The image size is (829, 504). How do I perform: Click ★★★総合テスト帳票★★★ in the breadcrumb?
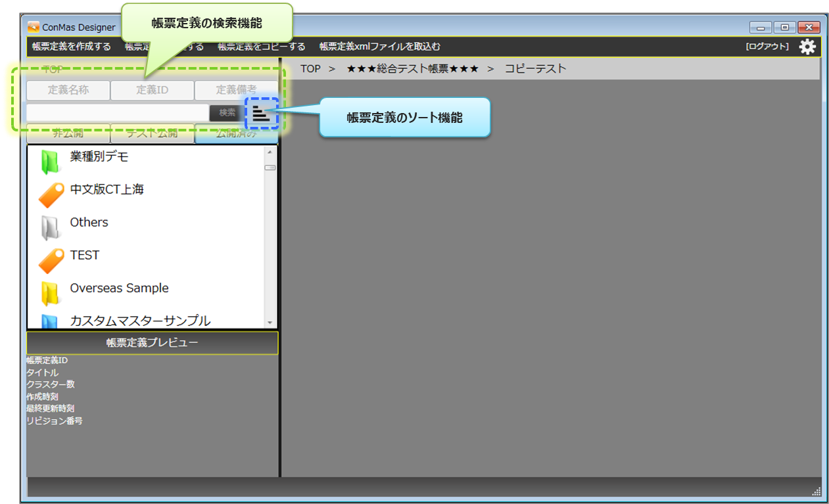click(412, 68)
